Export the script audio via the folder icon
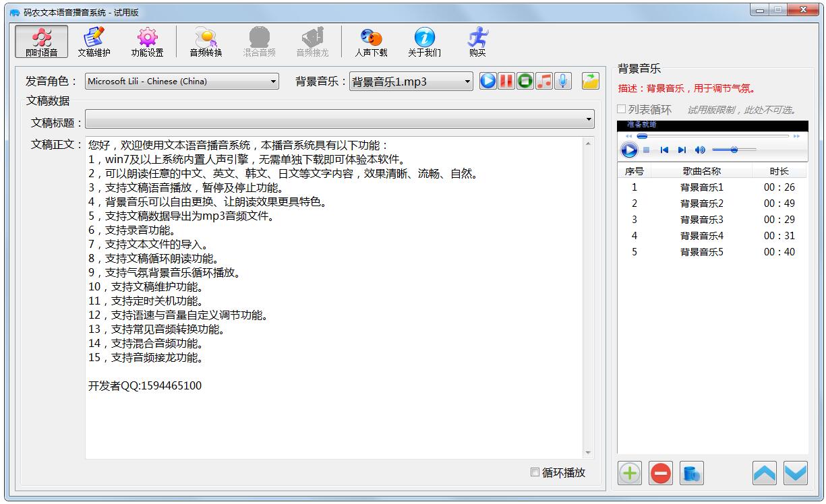 (589, 81)
